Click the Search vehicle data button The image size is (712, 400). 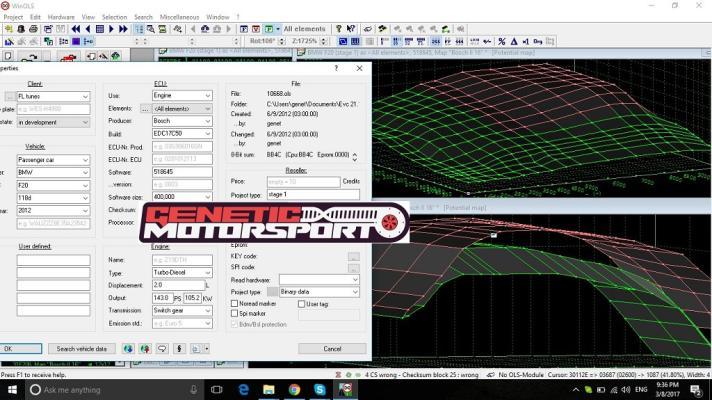pos(82,348)
